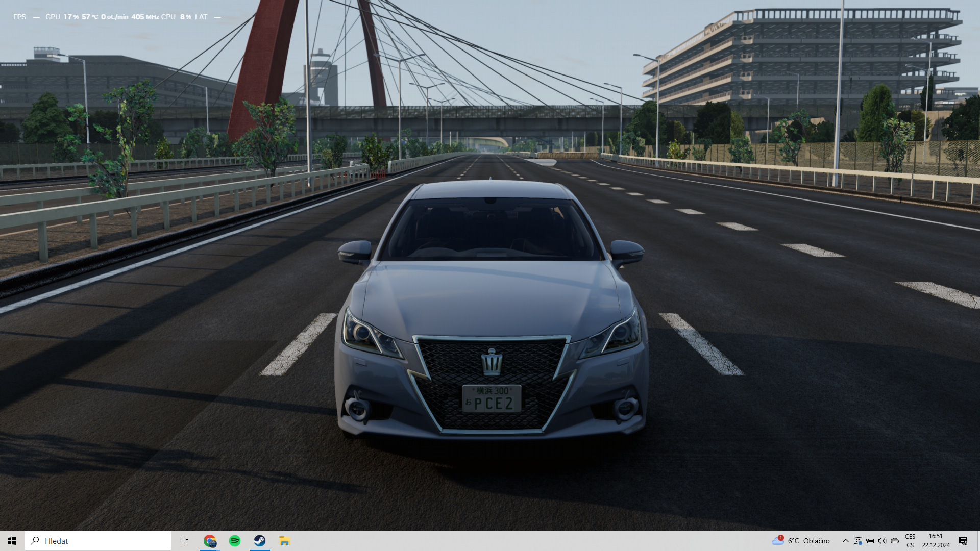
Task: Click the Windows Update tray icon
Action: point(858,541)
